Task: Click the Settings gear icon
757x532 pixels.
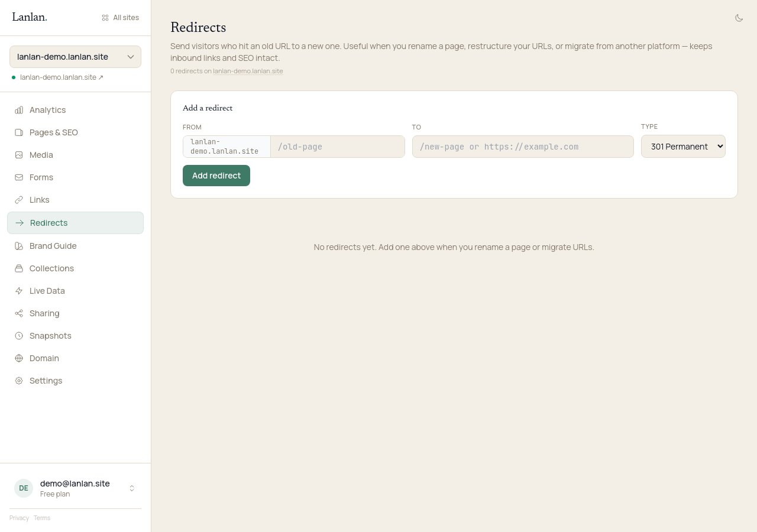Action: [19, 381]
